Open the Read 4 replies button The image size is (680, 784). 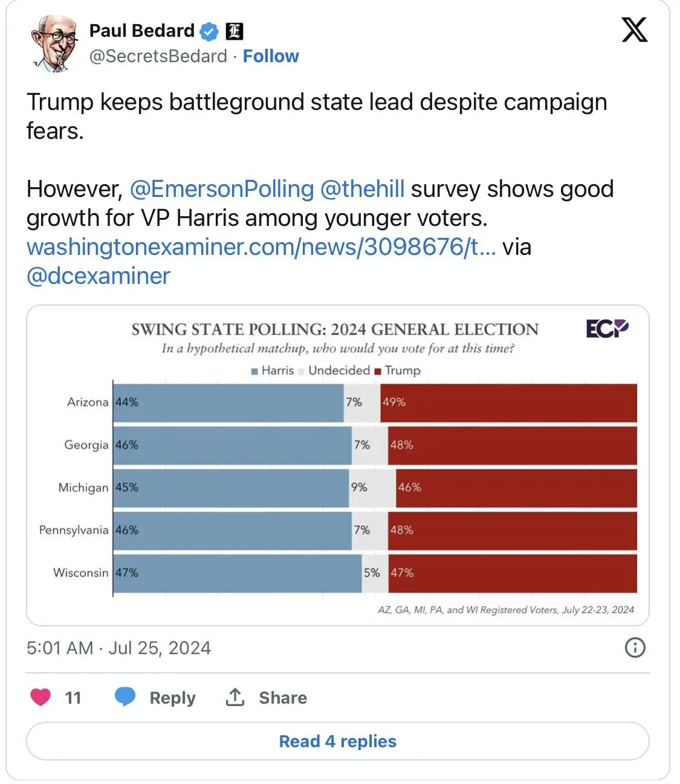click(x=337, y=741)
